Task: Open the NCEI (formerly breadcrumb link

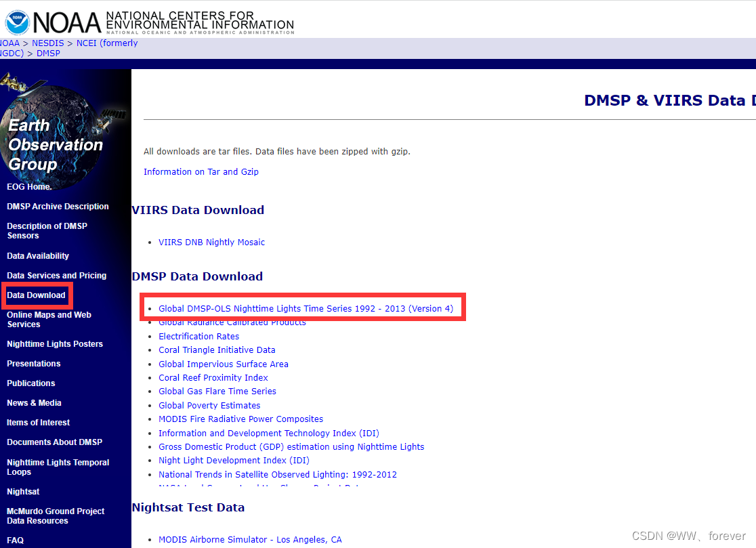Action: point(107,43)
